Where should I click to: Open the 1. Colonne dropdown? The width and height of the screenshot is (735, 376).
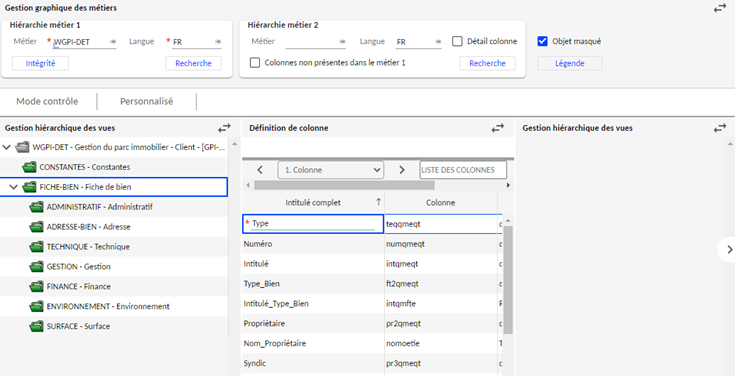click(x=331, y=170)
